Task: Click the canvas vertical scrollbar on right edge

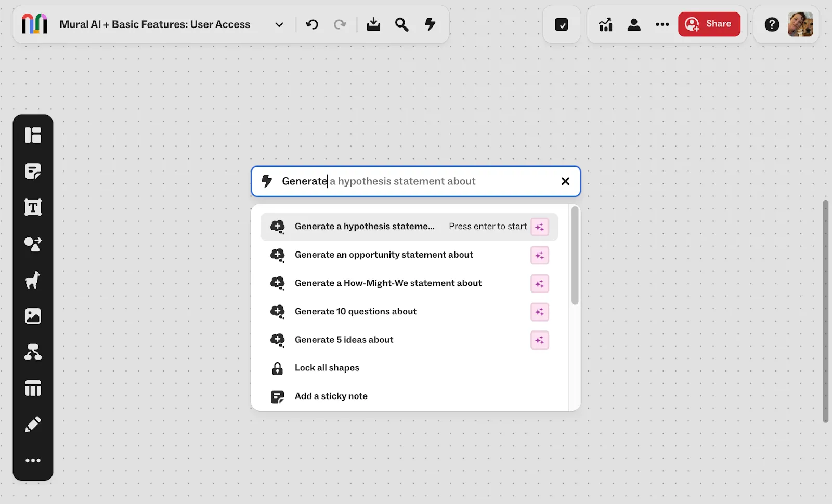Action: (x=825, y=311)
